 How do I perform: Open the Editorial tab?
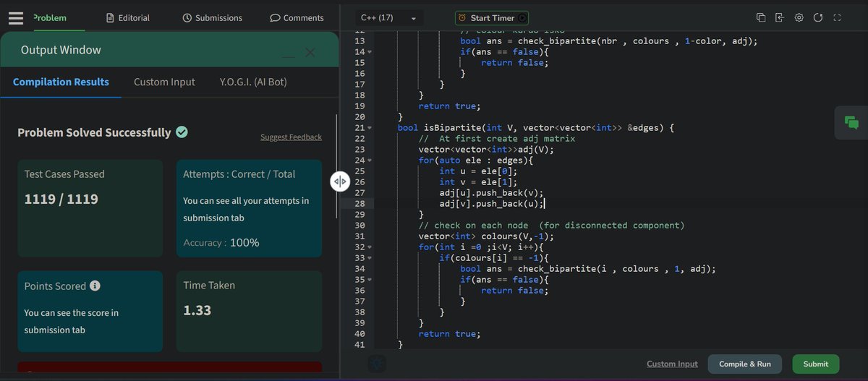tap(128, 17)
